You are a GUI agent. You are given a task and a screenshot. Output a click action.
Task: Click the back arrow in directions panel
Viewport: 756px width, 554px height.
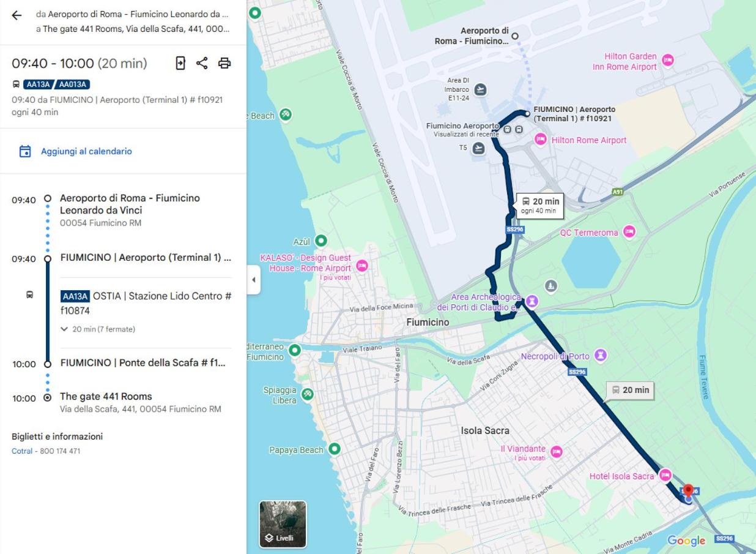pyautogui.click(x=17, y=15)
